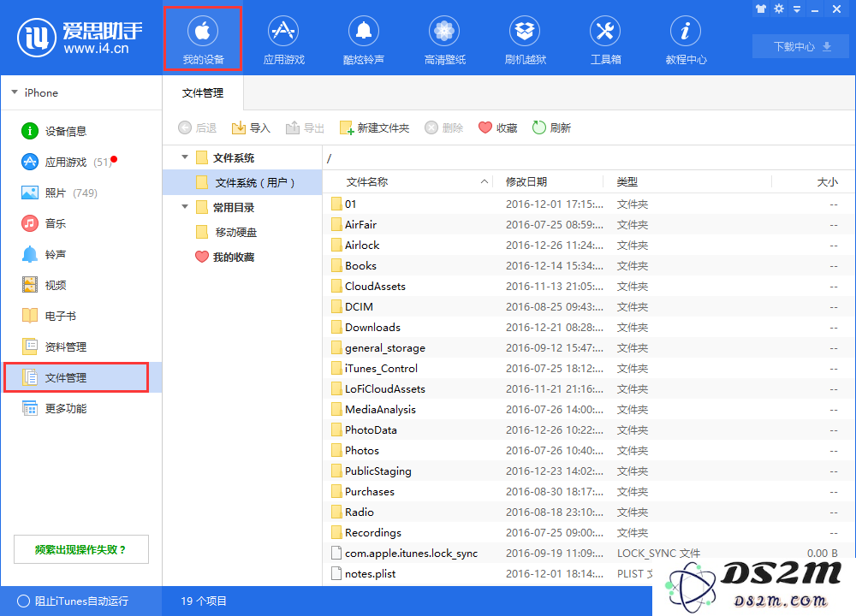Open 音乐 in the sidebar
The width and height of the screenshot is (856, 616).
point(82,223)
